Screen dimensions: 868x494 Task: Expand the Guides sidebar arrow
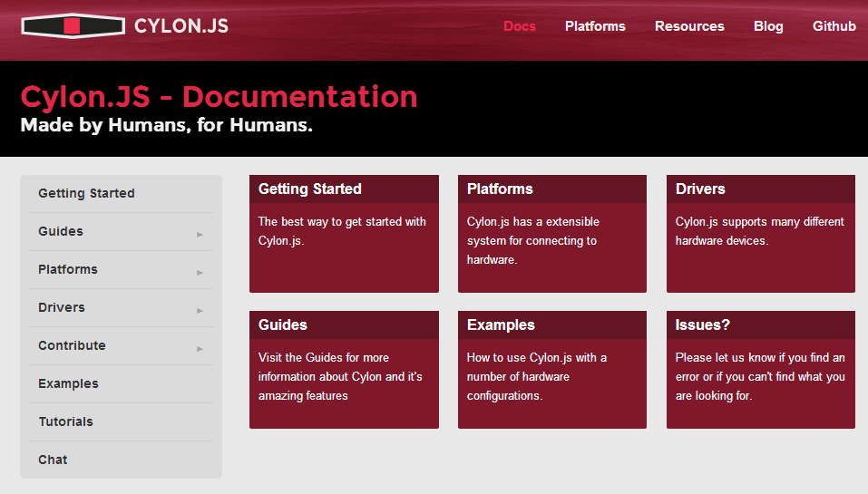[x=200, y=235]
